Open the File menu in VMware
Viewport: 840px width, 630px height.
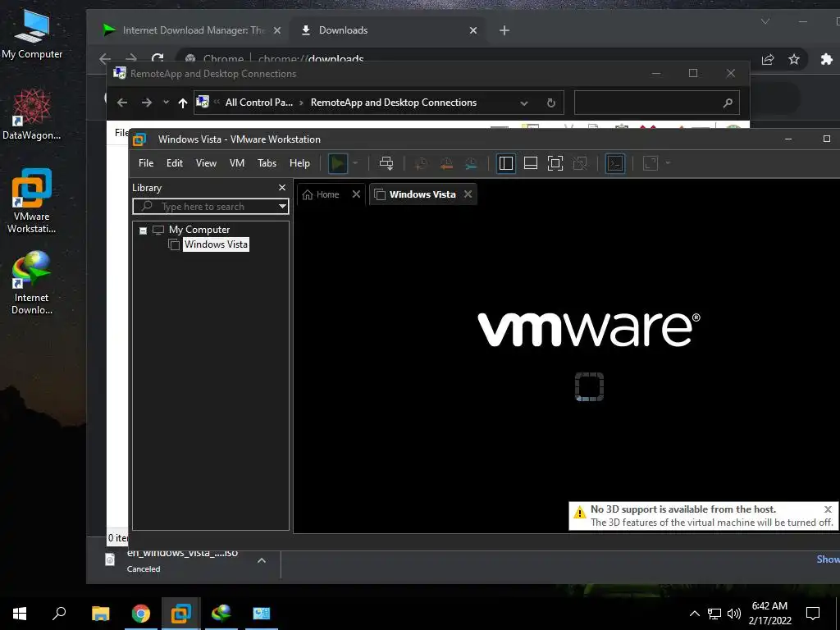146,163
